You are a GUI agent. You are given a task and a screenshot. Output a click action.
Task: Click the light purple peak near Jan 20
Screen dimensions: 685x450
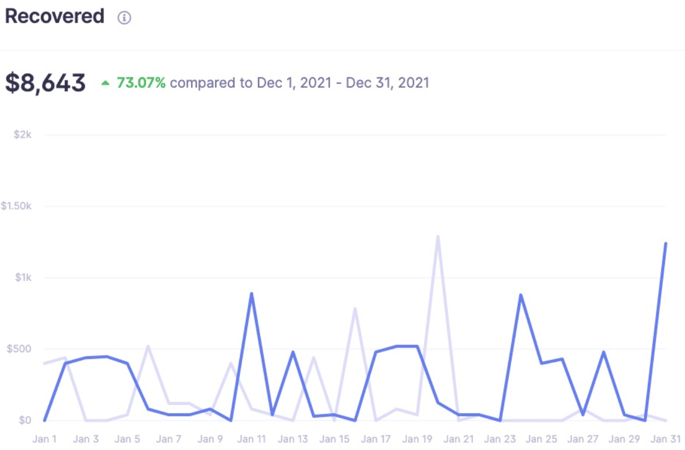[438, 237]
